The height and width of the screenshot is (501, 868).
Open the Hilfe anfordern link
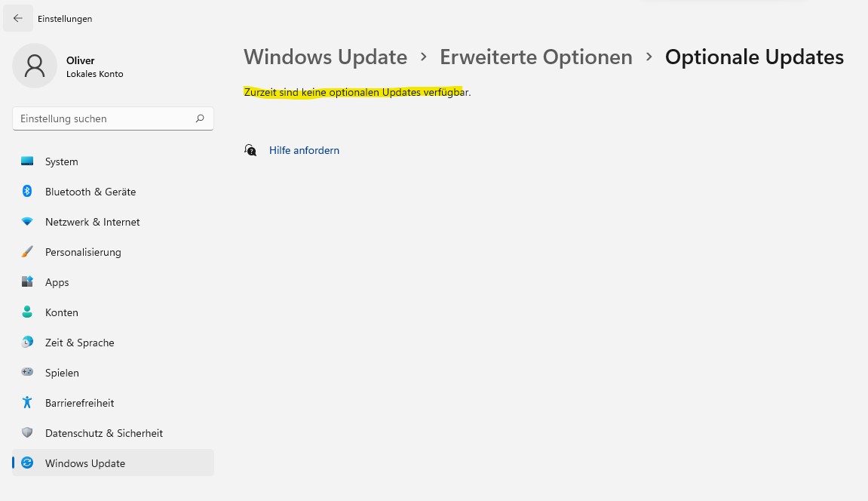pyautogui.click(x=304, y=150)
